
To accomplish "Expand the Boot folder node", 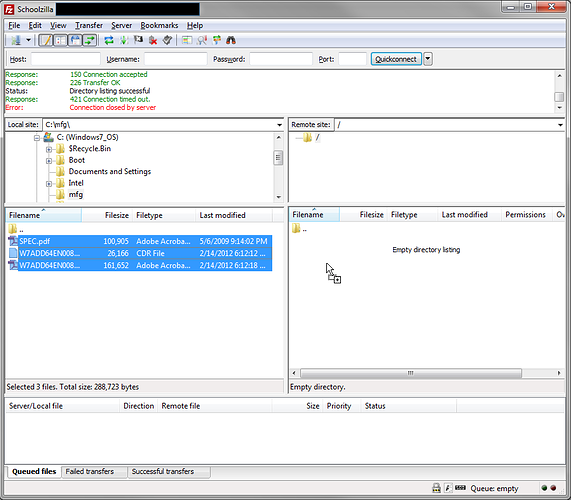I will [49, 161].
